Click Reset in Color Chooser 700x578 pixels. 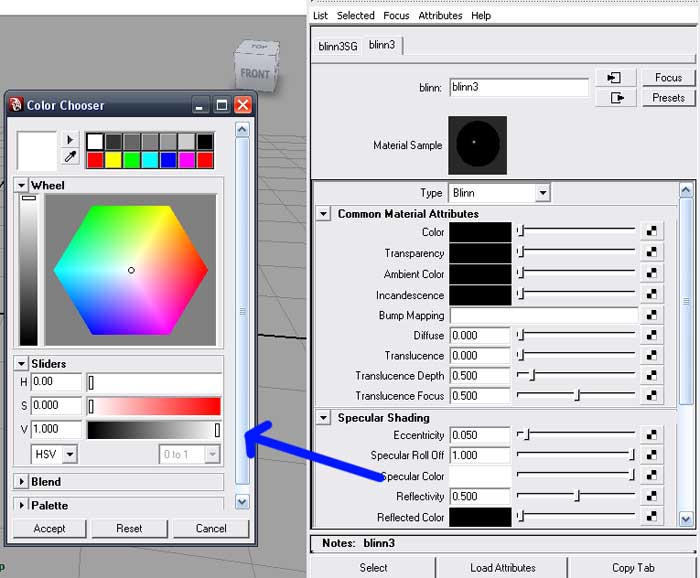pos(129,528)
